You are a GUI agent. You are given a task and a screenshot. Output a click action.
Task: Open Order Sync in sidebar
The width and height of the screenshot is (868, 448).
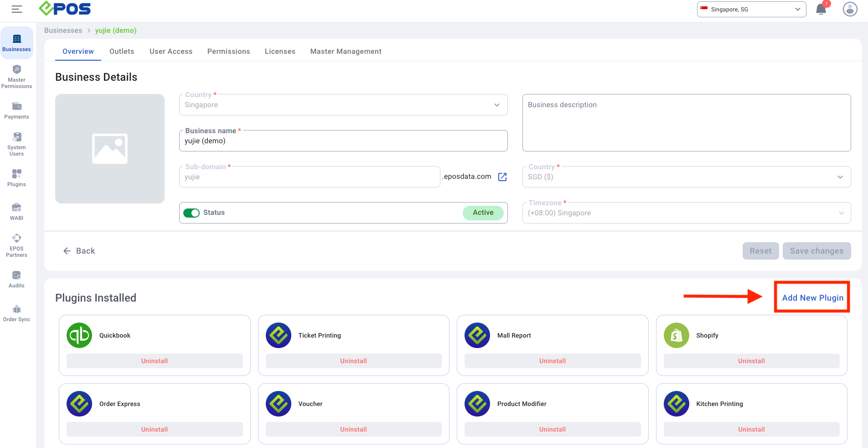pos(17,313)
